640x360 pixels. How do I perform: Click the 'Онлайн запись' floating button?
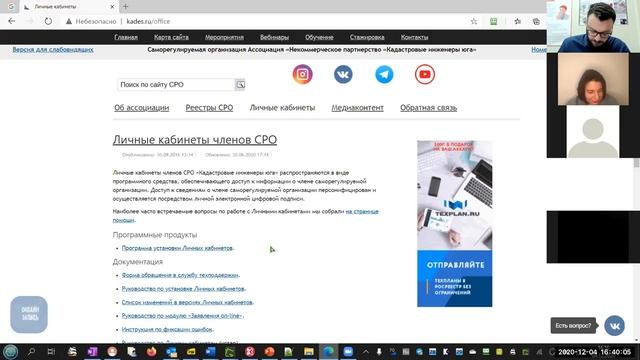pos(29,314)
